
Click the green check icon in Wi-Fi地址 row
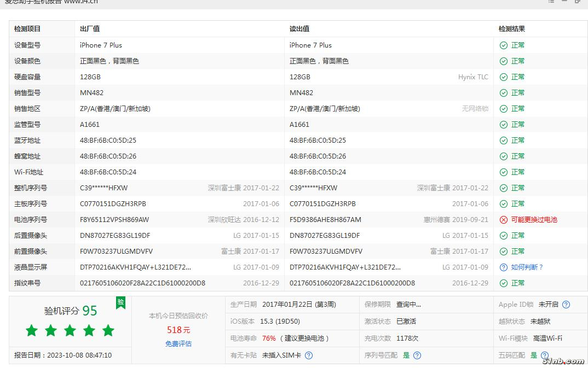click(504, 172)
